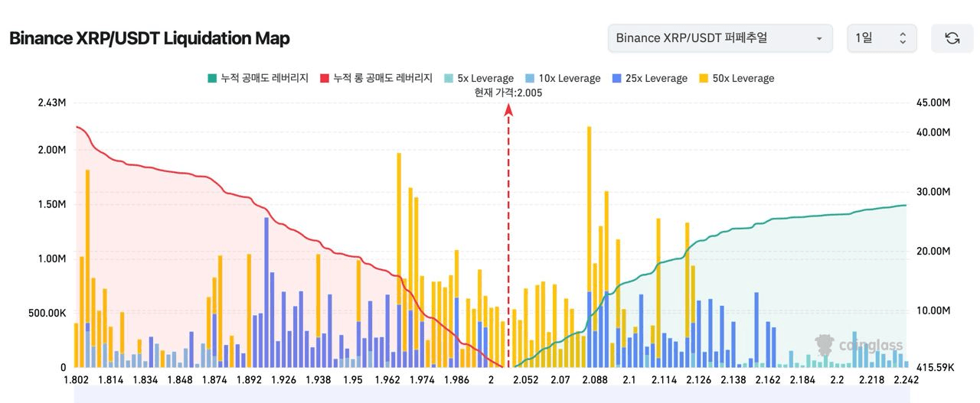
Task: Click the red 누적 롱 공매도 레버리지 legend square
Action: click(325, 78)
